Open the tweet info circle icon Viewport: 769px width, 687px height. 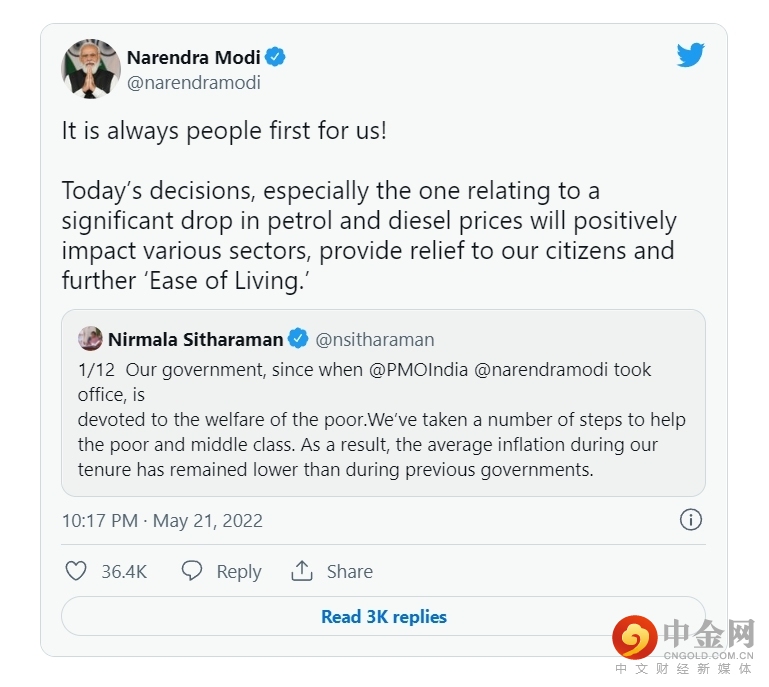(x=690, y=520)
